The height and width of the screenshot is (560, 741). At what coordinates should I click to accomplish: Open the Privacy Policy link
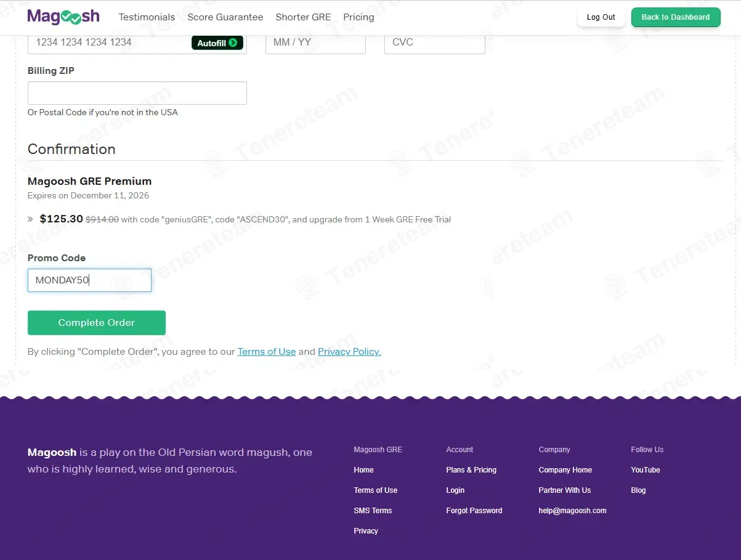[x=349, y=352]
